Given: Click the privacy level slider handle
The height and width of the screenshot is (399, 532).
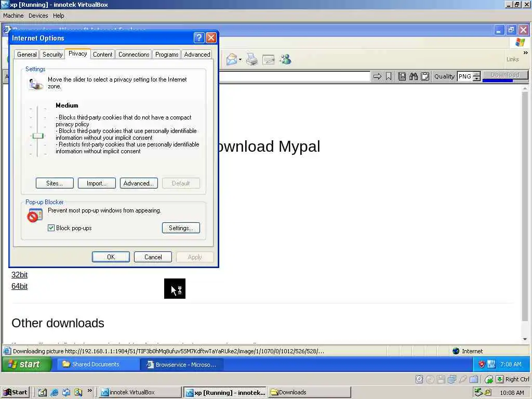Looking at the screenshot, I should click(37, 136).
